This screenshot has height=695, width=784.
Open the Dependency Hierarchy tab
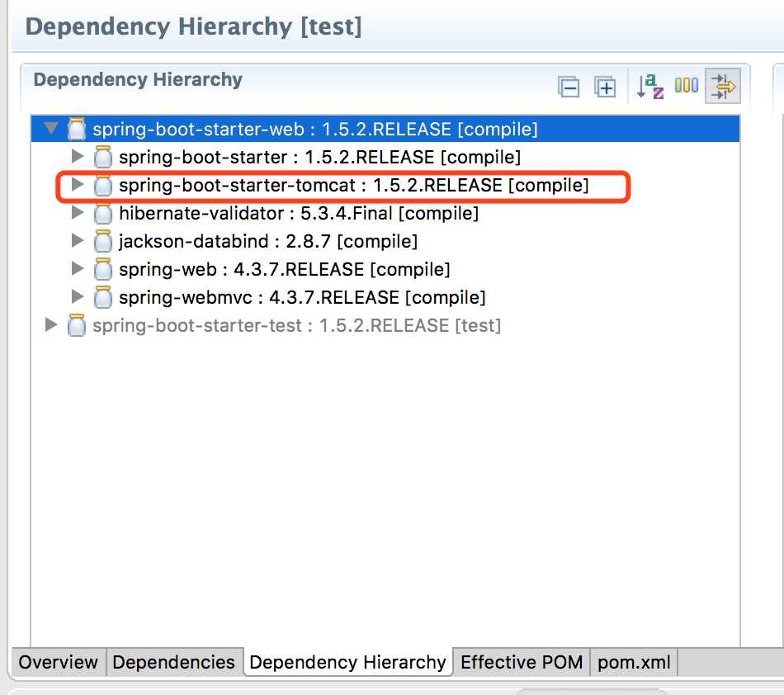tap(348, 662)
